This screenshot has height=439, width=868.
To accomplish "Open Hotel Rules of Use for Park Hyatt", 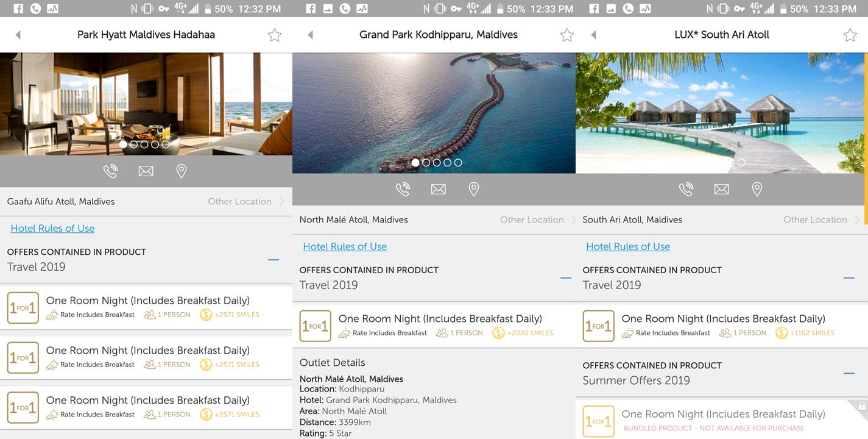I will pyautogui.click(x=52, y=228).
